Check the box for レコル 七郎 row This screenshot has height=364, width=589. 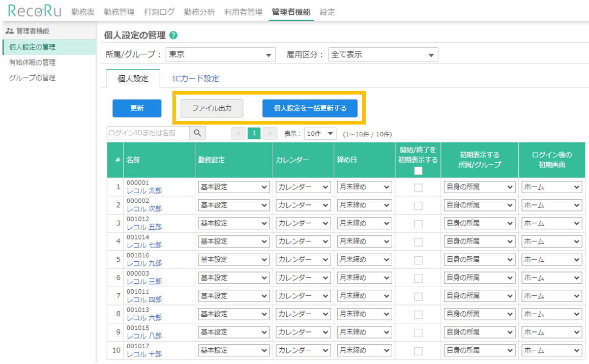(x=418, y=242)
